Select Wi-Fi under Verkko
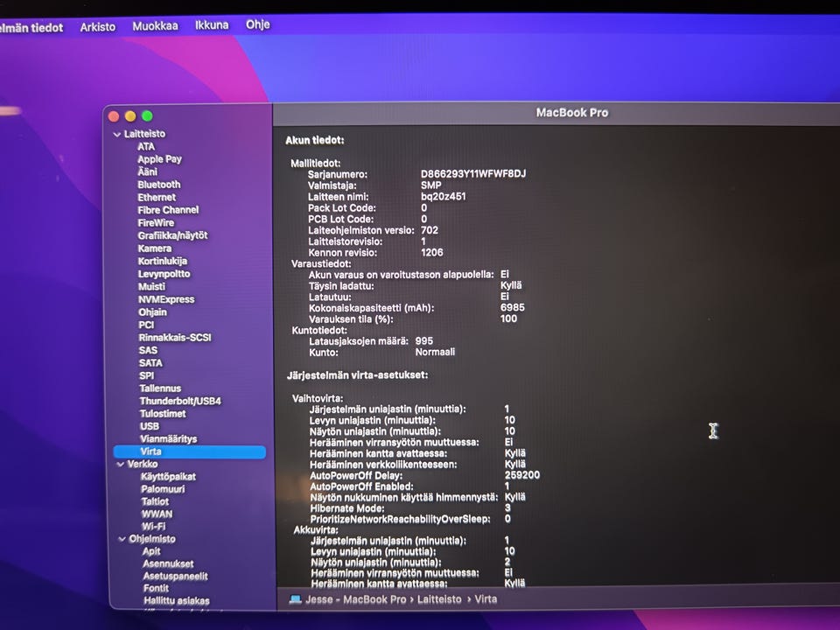 click(154, 526)
